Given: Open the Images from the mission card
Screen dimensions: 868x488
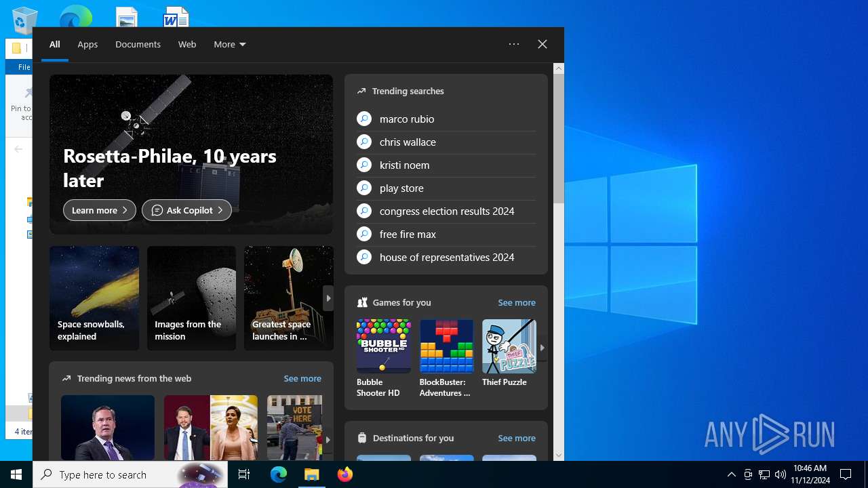Looking at the screenshot, I should tap(191, 298).
